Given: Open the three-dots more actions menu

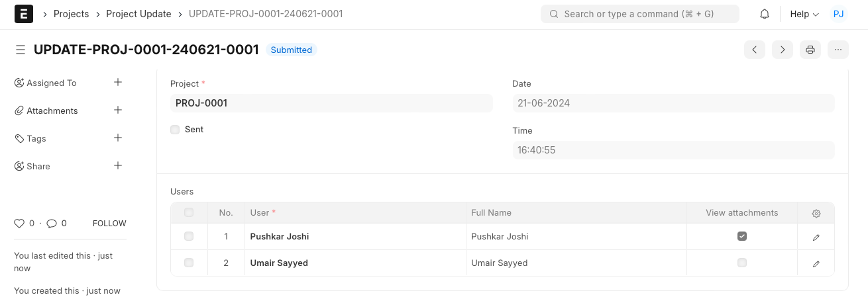Looking at the screenshot, I should (838, 50).
